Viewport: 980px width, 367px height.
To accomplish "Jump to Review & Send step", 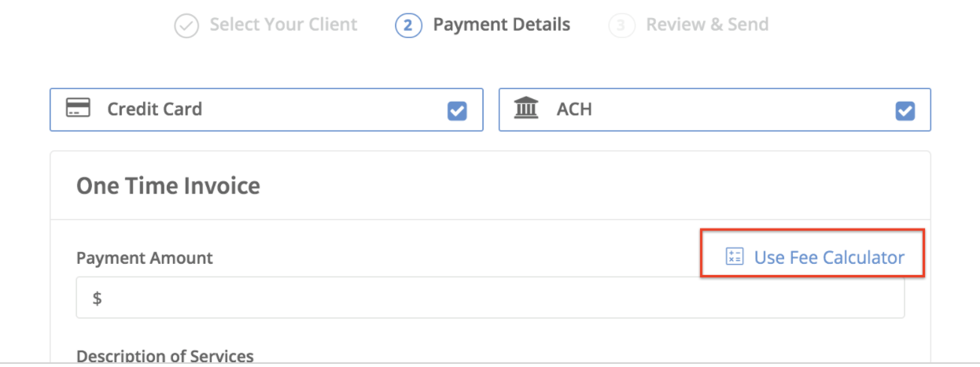I will tap(707, 25).
